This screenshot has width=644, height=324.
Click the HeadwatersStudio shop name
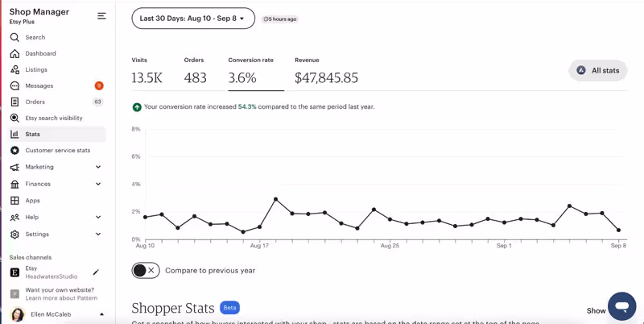tap(52, 276)
